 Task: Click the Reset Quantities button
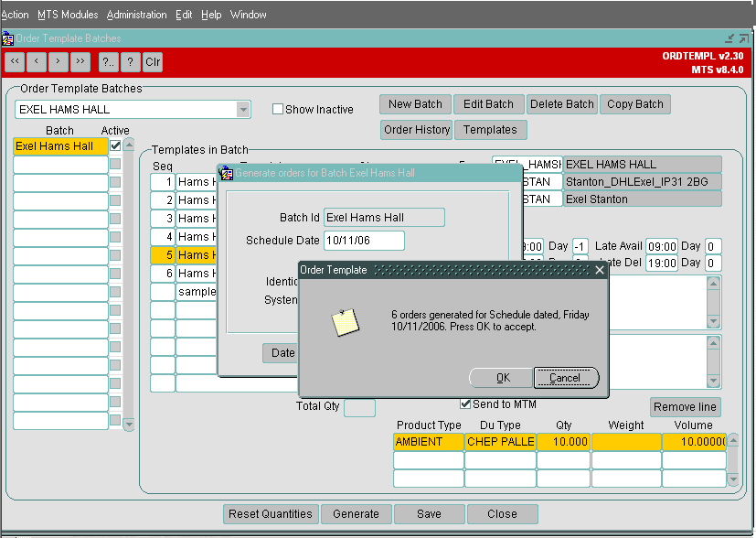click(x=271, y=514)
